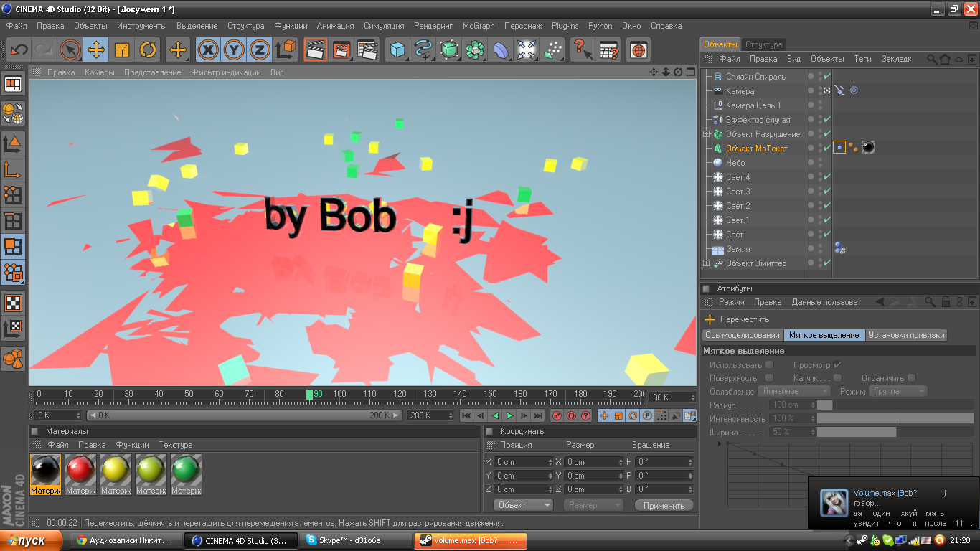Open the Array modeling objects icon

475,50
